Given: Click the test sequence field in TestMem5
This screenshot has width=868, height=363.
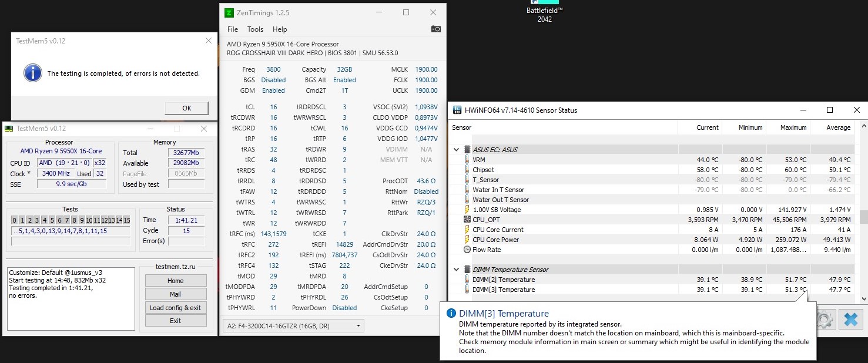Looking at the screenshot, I should click(71, 231).
